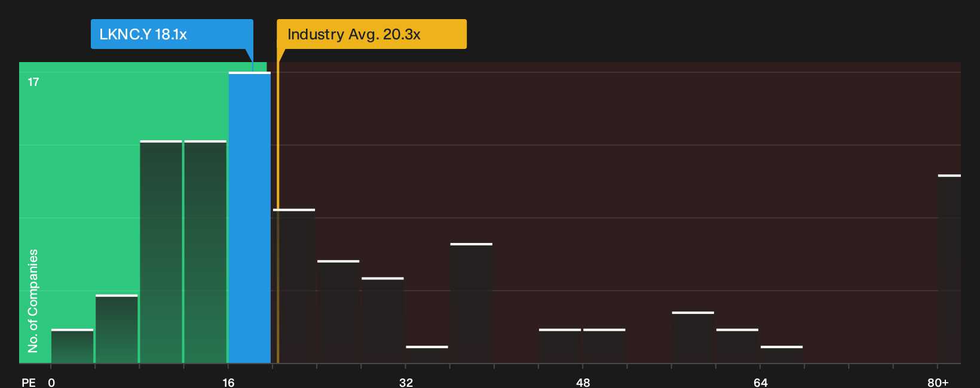Pick the bar for PE 48 to 52
The image size is (980, 388).
pos(604,346)
